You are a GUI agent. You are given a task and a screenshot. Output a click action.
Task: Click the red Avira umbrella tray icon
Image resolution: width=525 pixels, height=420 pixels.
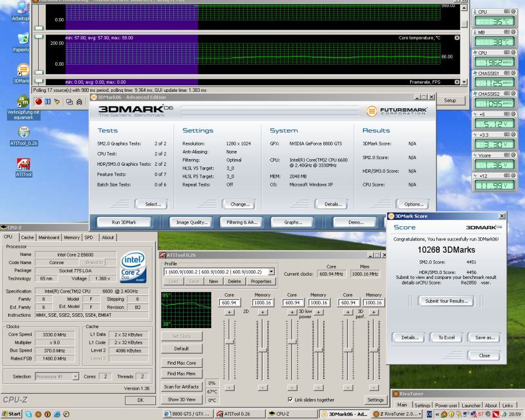(x=496, y=415)
